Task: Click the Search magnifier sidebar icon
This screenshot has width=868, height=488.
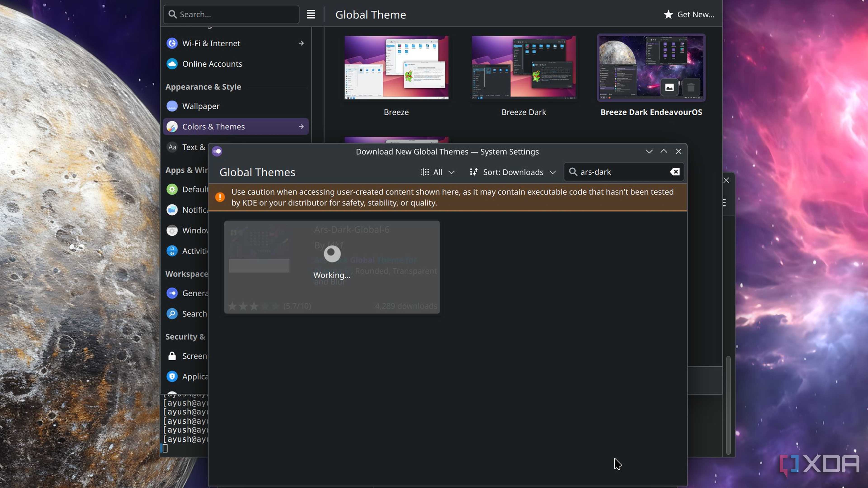Action: [x=172, y=314]
